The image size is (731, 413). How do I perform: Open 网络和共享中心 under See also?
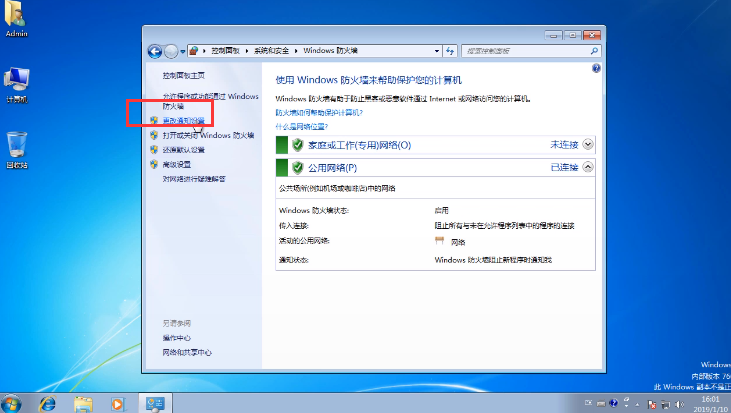pyautogui.click(x=187, y=352)
